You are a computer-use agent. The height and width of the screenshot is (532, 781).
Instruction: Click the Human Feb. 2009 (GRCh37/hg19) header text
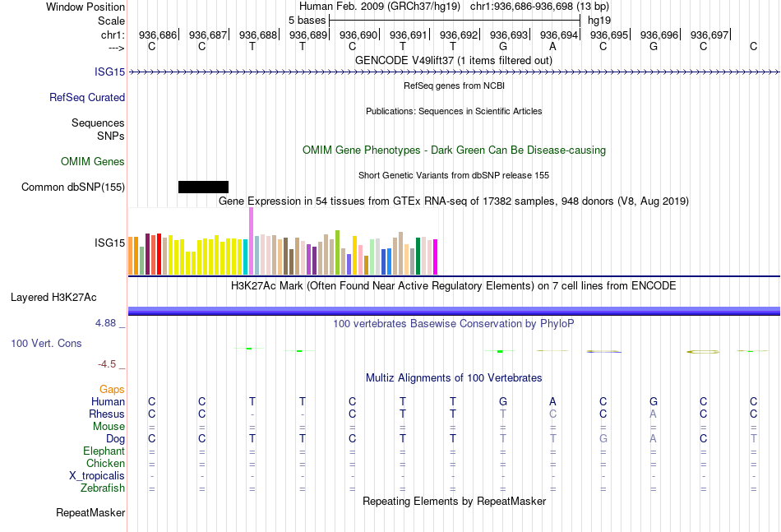380,7
